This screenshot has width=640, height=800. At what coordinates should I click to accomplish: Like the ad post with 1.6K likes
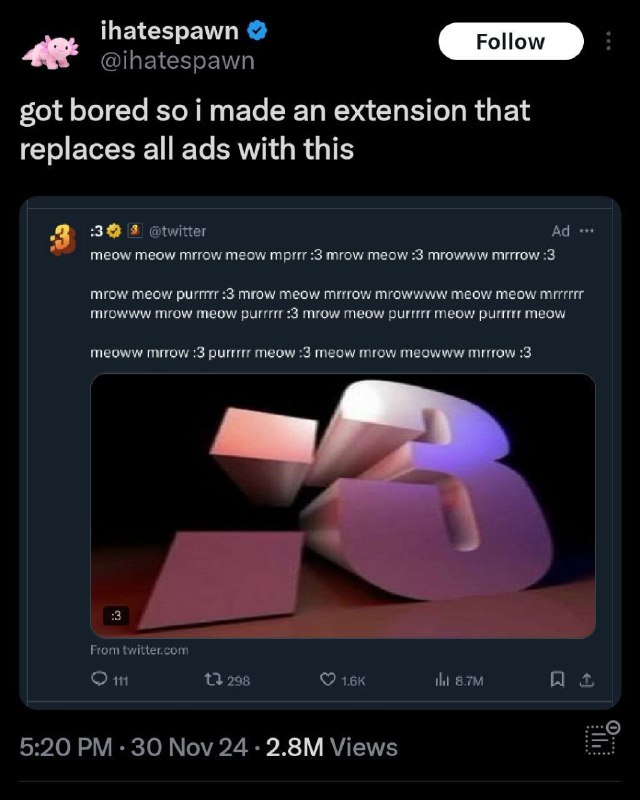pyautogui.click(x=327, y=679)
